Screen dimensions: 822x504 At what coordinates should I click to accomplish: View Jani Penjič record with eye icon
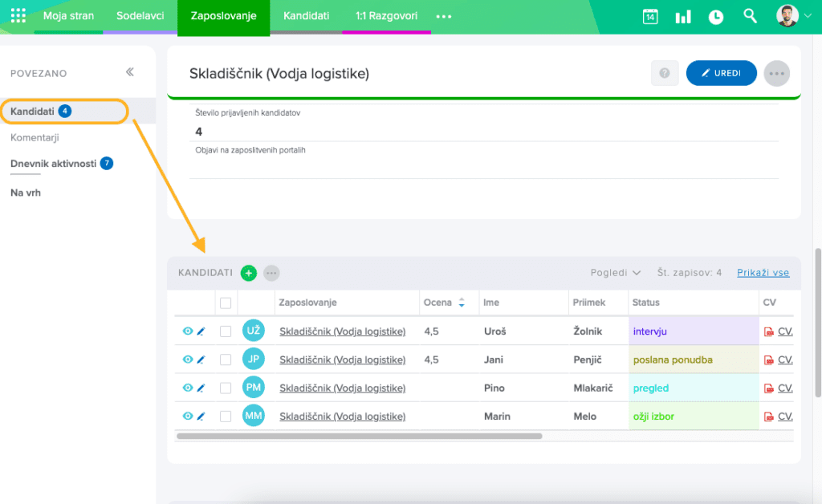pos(188,360)
